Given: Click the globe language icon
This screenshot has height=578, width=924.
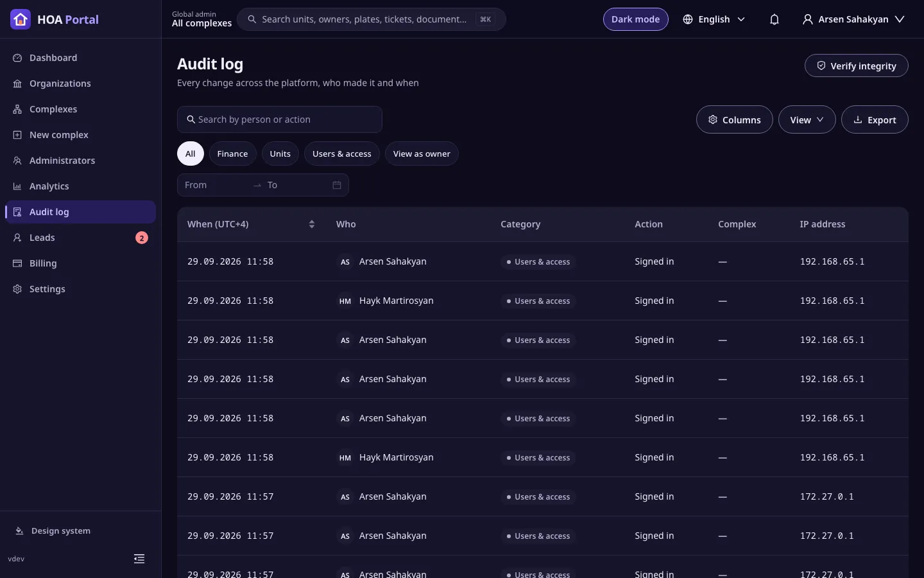Looking at the screenshot, I should (688, 19).
